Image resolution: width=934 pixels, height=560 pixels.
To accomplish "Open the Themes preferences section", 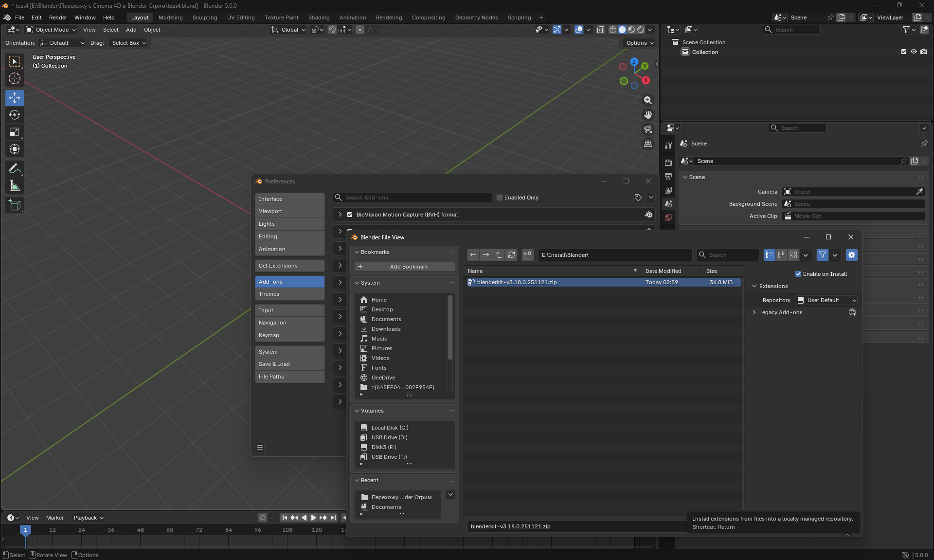I will pyautogui.click(x=289, y=294).
